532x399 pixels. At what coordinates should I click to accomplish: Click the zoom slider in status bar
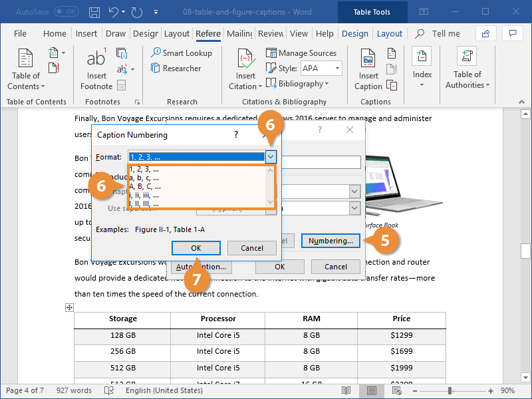tap(450, 390)
